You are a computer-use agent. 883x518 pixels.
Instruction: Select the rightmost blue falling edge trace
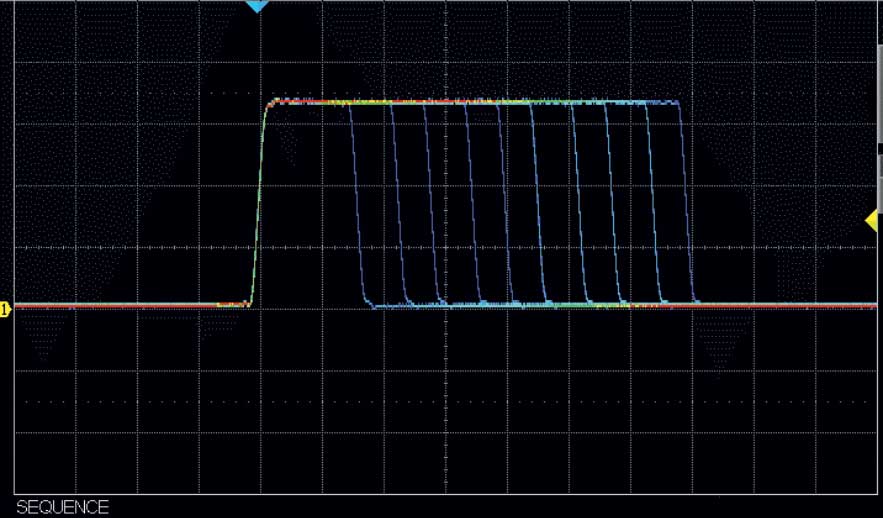pyautogui.click(x=687, y=200)
